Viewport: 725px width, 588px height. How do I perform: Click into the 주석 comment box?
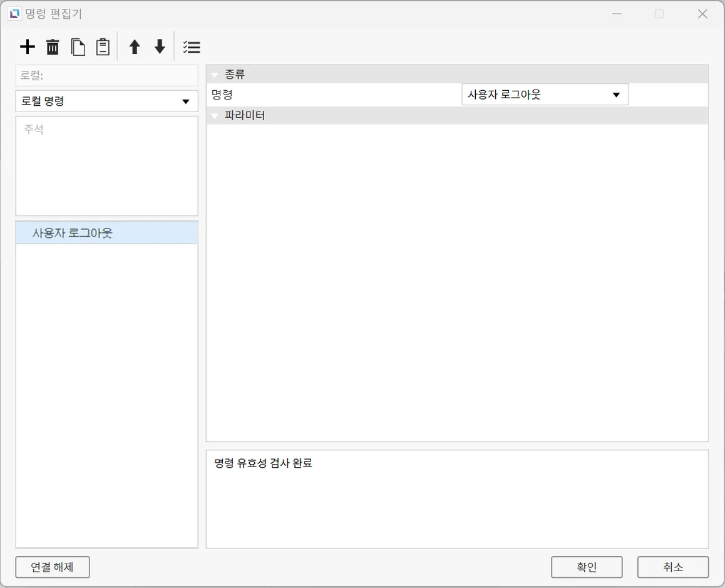click(106, 166)
